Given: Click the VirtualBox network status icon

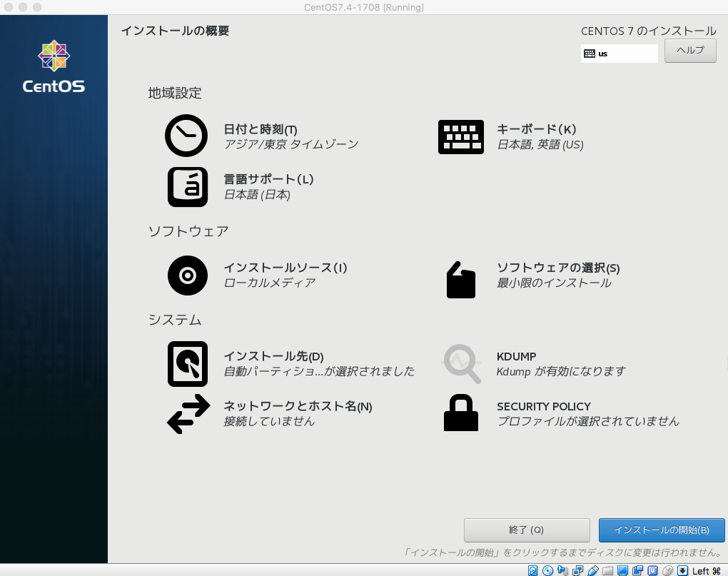Looking at the screenshot, I should pos(577,570).
